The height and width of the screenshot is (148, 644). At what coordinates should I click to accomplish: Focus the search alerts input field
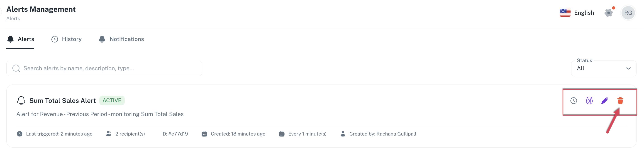[104, 68]
